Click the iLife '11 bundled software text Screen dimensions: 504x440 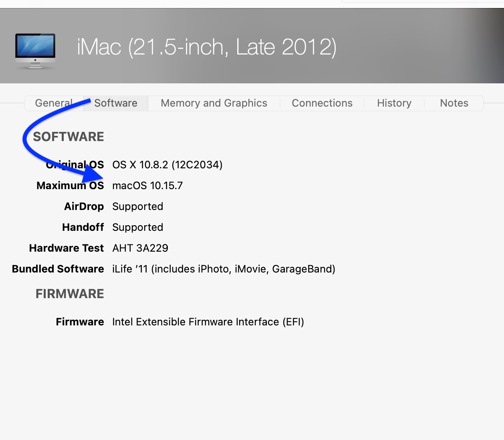point(224,269)
